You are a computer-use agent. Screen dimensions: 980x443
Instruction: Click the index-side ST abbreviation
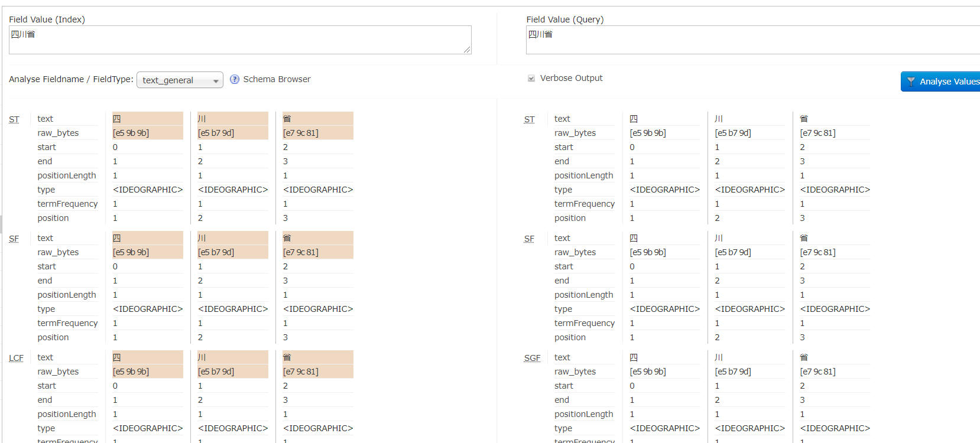click(x=14, y=119)
